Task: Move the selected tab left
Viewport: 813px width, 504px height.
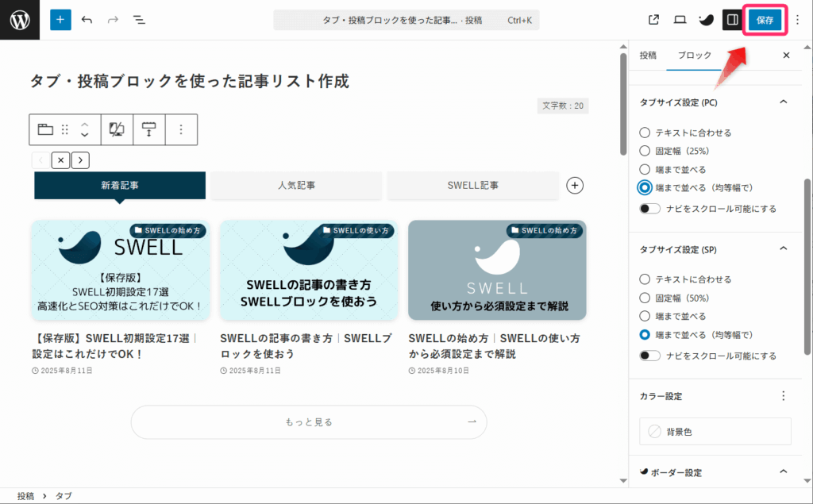Action: click(x=41, y=160)
